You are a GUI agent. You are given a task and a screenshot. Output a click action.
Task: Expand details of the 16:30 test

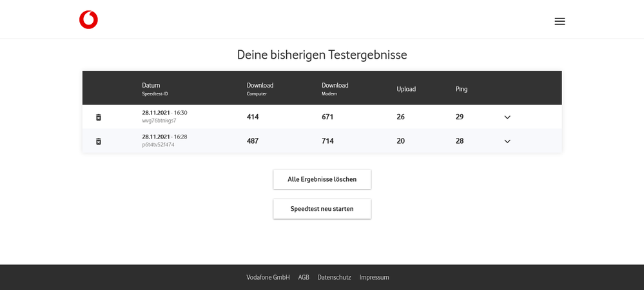pyautogui.click(x=507, y=117)
